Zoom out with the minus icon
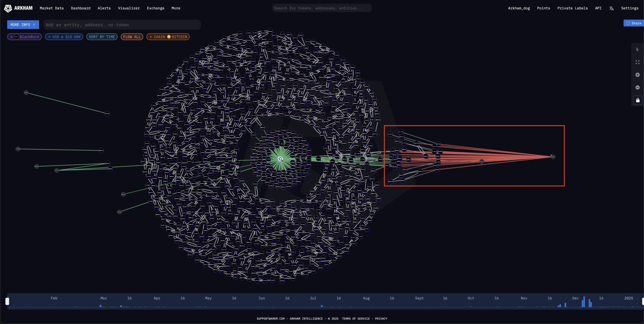The image size is (644, 324). (637, 87)
